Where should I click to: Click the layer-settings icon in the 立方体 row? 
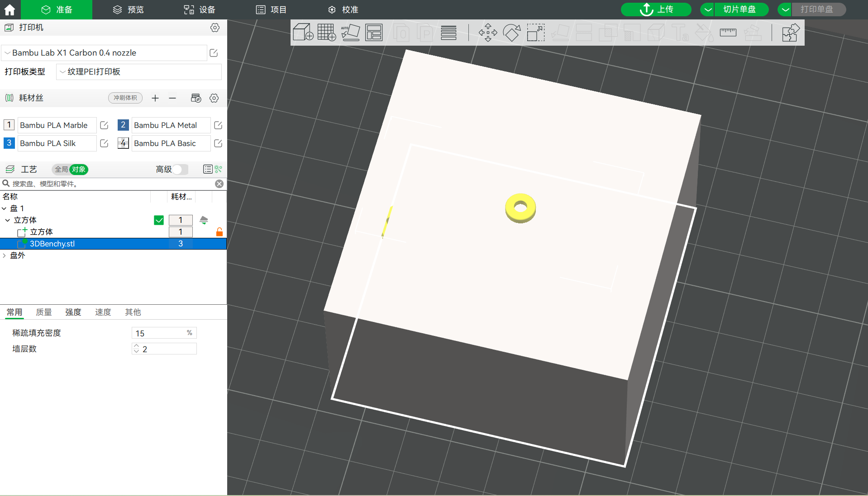tap(204, 220)
